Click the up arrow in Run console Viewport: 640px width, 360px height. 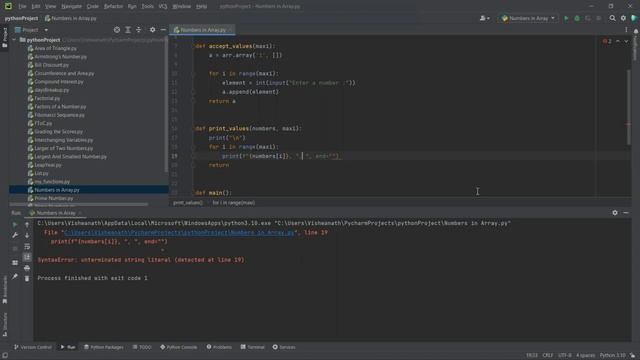click(x=27, y=224)
